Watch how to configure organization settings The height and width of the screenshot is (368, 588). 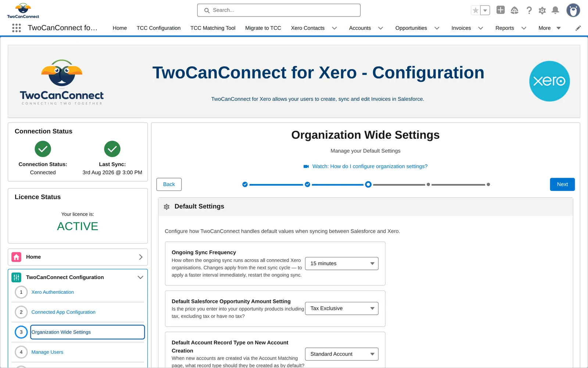370,166
